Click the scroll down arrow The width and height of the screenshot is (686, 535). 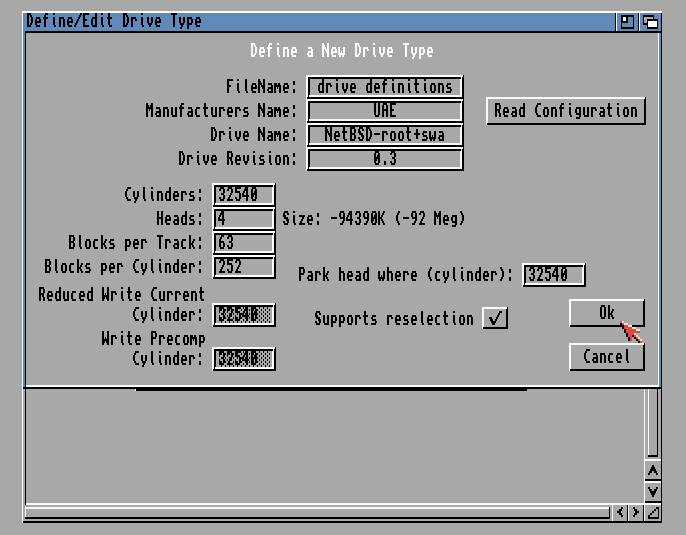coord(653,491)
